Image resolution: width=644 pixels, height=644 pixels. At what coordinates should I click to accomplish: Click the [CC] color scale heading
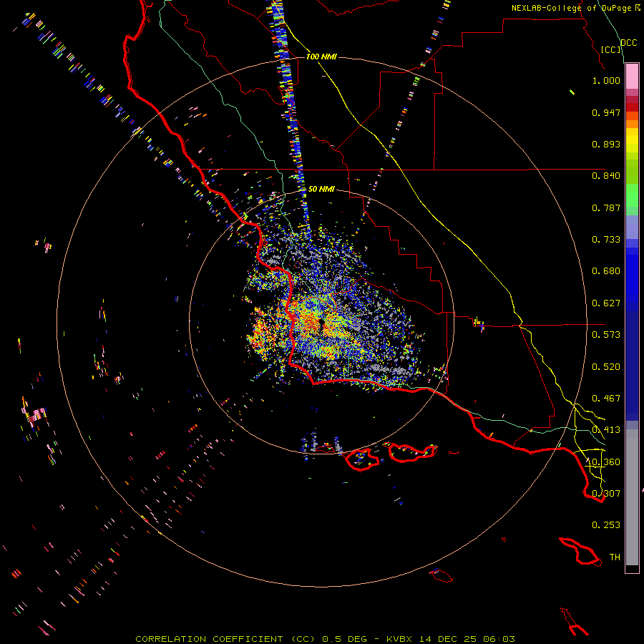pyautogui.click(x=610, y=49)
